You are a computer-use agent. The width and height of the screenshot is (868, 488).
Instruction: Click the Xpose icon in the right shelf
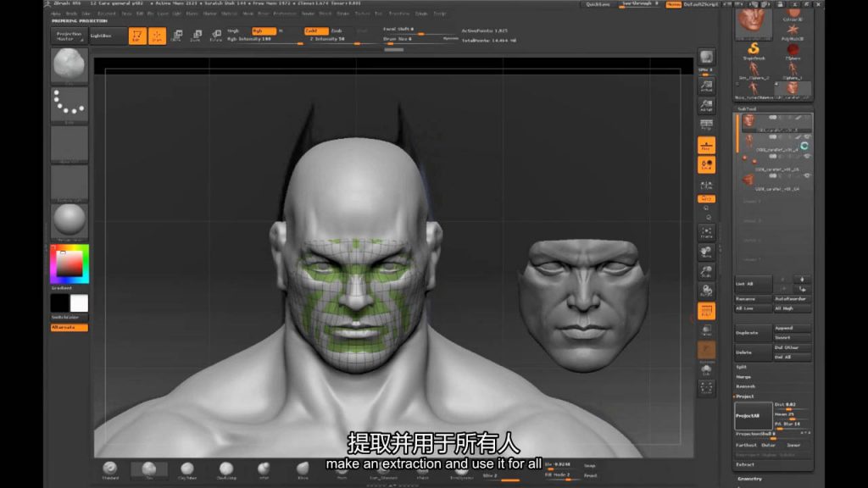click(x=706, y=387)
